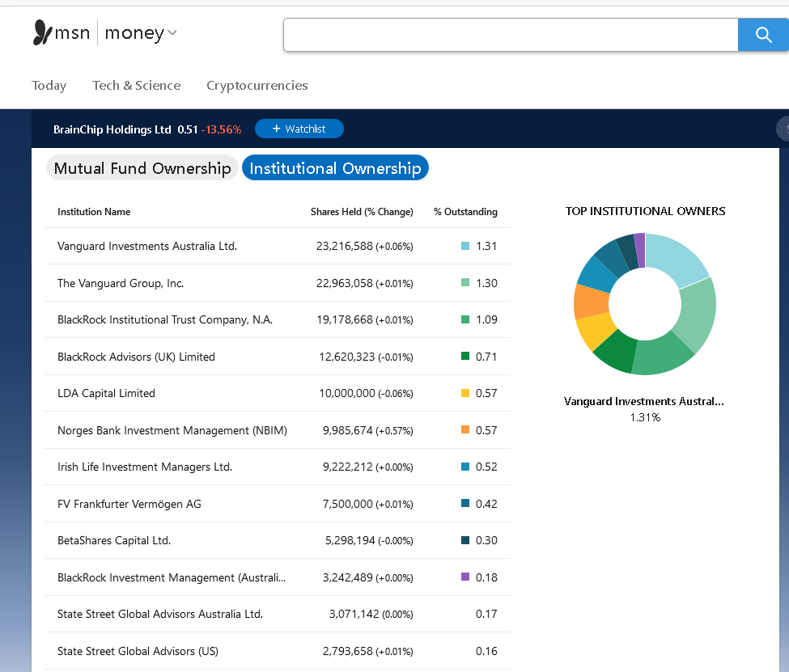This screenshot has width=789, height=672.
Task: Select the BetaShares Capital Ltd. row
Action: 114,540
